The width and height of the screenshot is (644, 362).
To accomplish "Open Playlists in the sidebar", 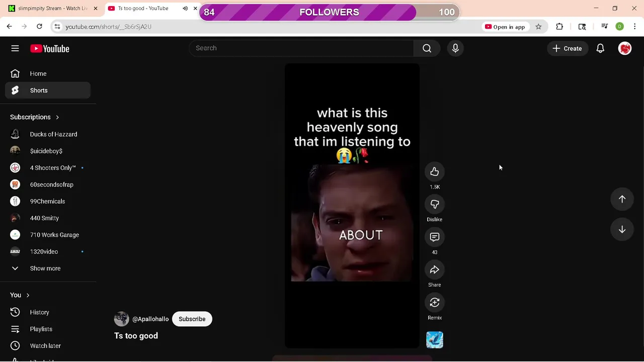I will (x=48, y=329).
